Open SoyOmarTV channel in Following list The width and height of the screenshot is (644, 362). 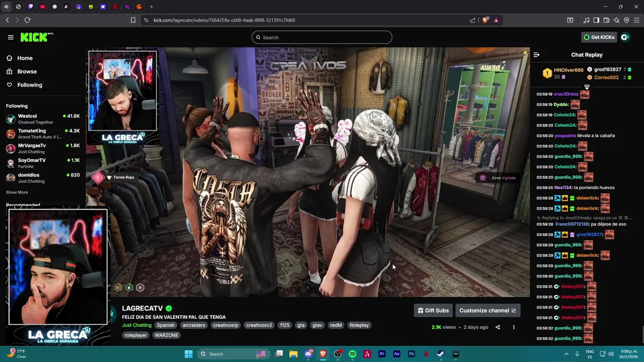[x=43, y=163]
